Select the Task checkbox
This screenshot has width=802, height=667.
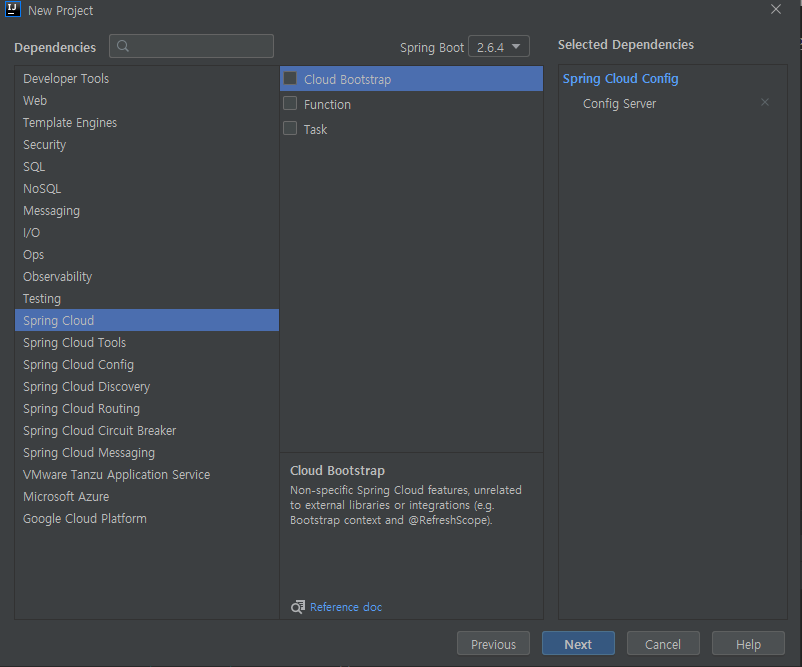click(290, 128)
